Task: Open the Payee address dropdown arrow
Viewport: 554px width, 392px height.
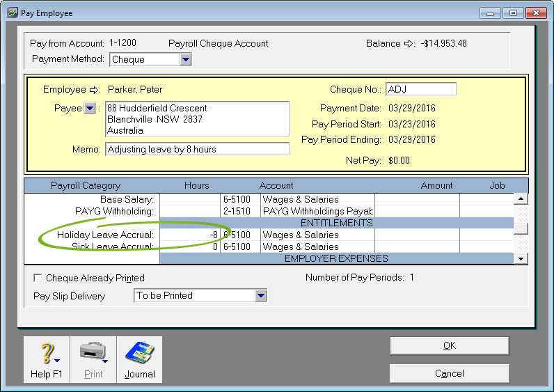Action: 90,109
